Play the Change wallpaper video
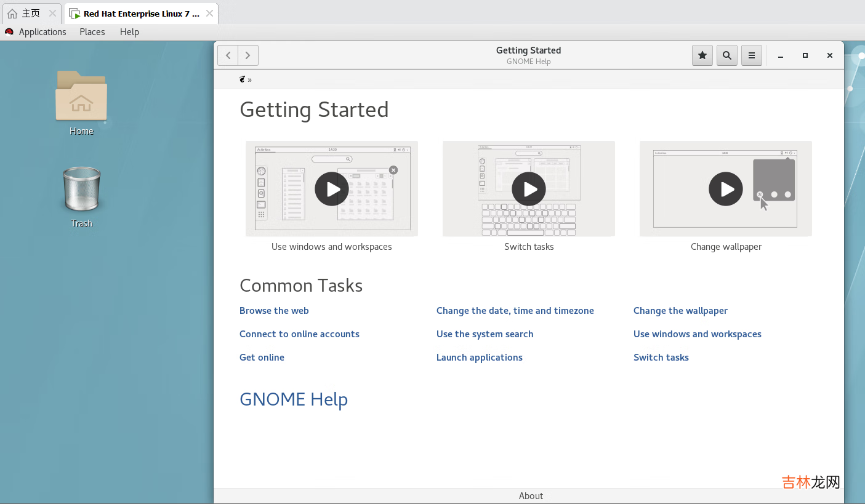Image resolution: width=865 pixels, height=504 pixels. [x=725, y=189]
